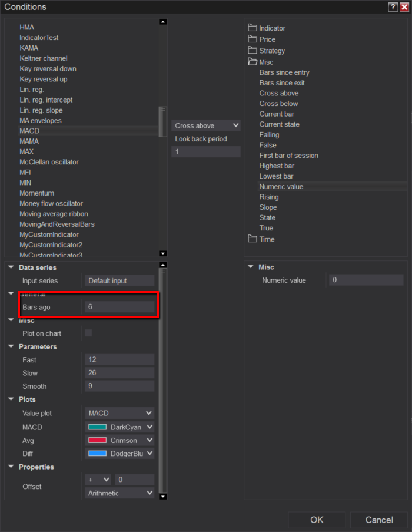Select Bars since entry item
The width and height of the screenshot is (412, 532).
click(x=284, y=72)
